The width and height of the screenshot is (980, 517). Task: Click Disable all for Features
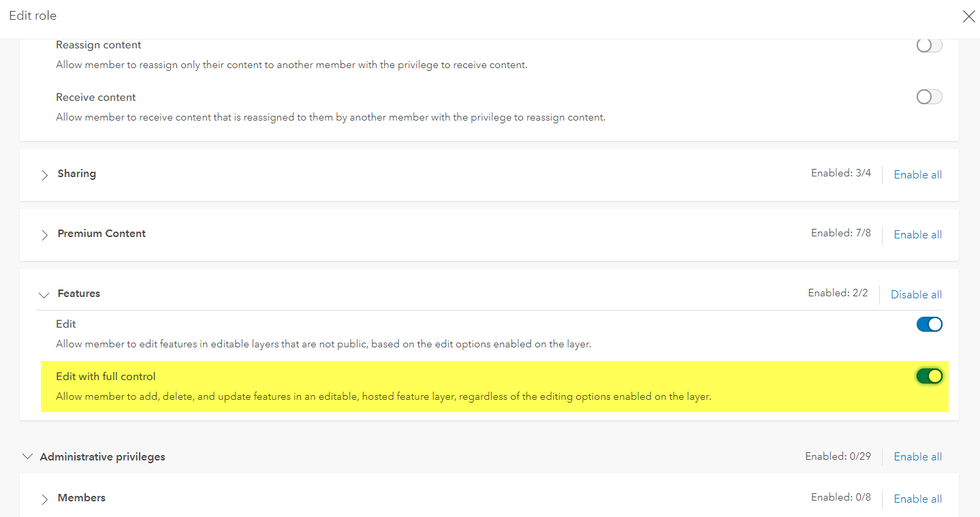click(916, 295)
